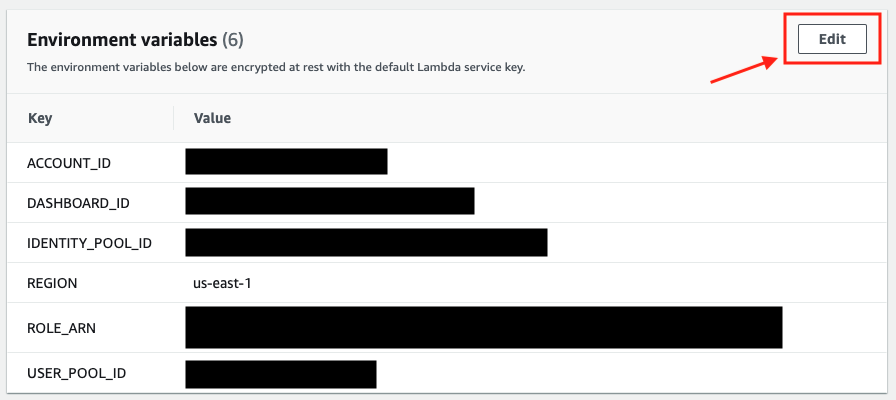Click the divider between Key and Value columns

pyautogui.click(x=174, y=118)
